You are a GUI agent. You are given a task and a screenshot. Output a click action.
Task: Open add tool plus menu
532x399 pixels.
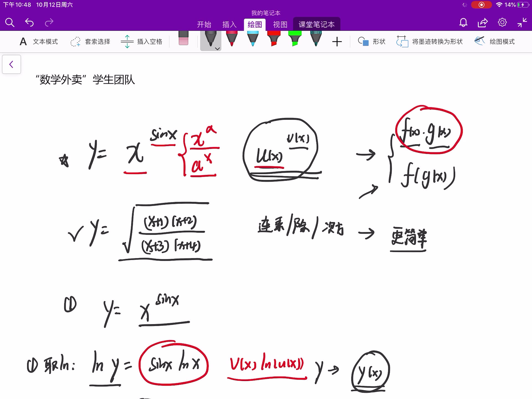click(337, 41)
